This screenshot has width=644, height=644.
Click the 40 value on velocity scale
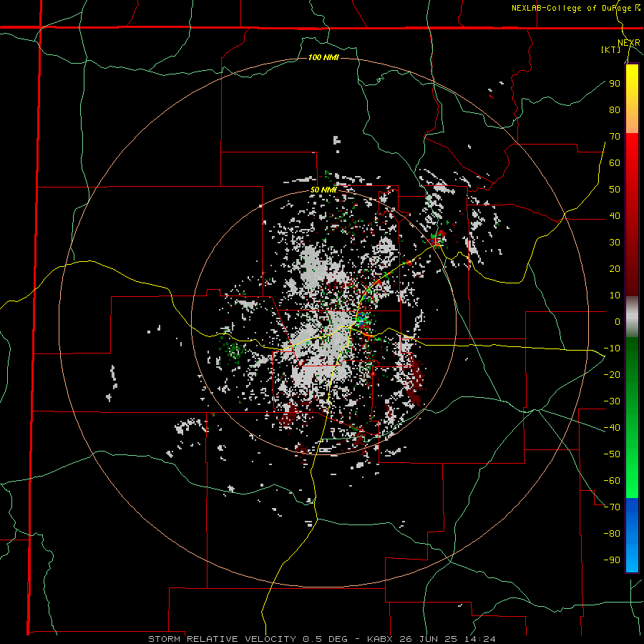(615, 216)
